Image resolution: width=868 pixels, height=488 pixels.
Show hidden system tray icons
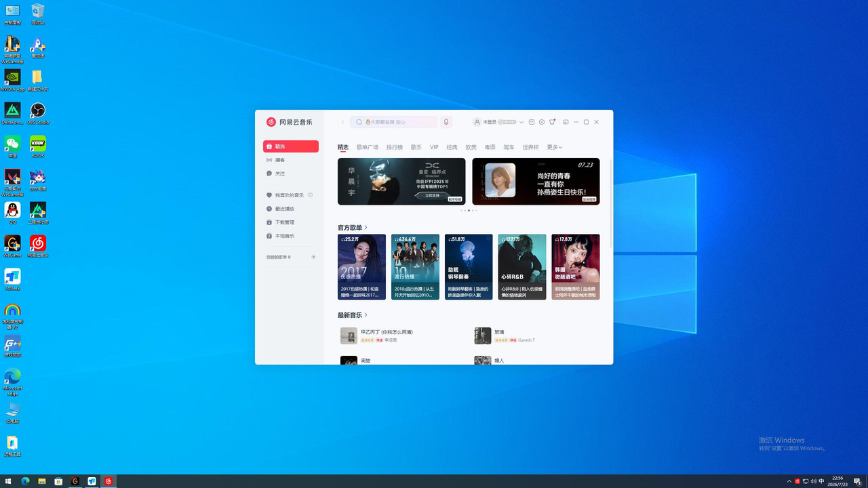[x=789, y=481]
